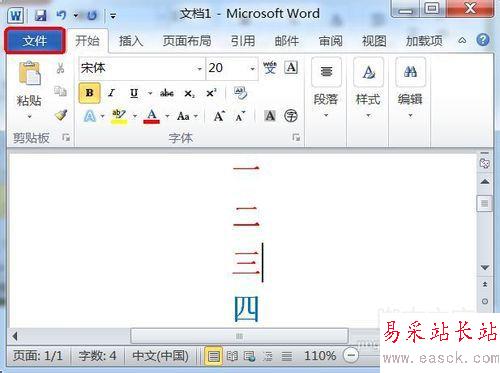This screenshot has height=373, width=500.
Task: Redo the last action
Action: (92, 15)
